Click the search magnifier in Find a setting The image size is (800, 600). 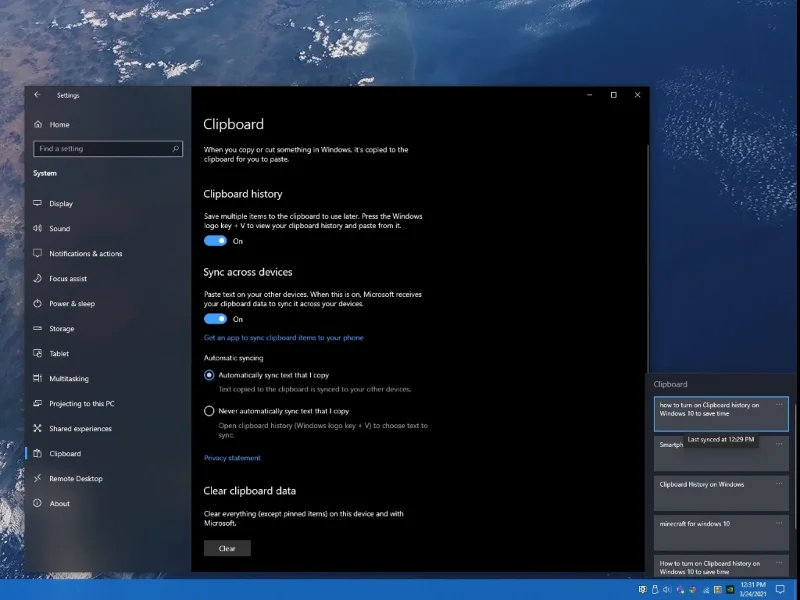pyautogui.click(x=176, y=148)
